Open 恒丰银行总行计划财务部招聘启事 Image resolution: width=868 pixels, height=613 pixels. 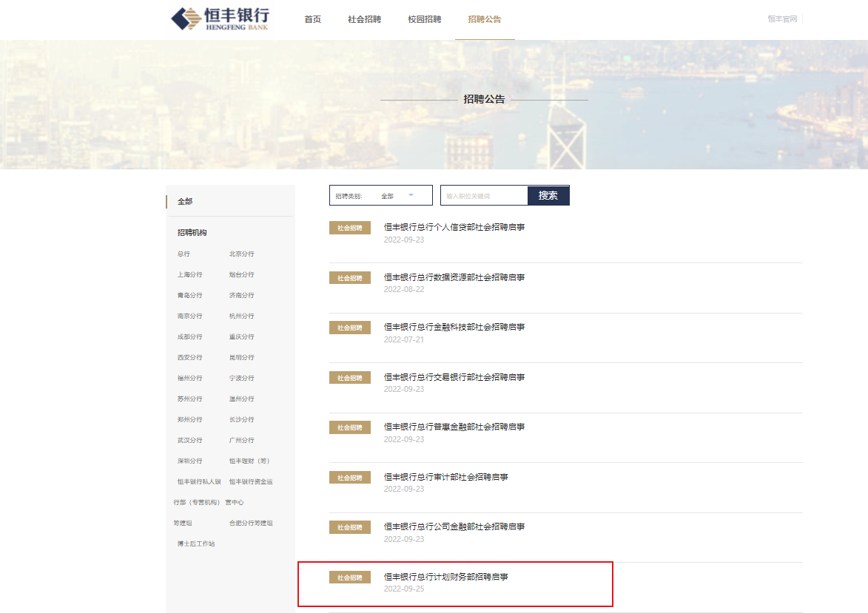pos(445,577)
